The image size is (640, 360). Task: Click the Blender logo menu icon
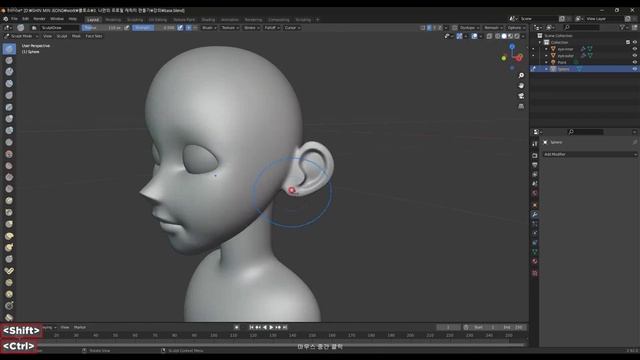[5, 19]
